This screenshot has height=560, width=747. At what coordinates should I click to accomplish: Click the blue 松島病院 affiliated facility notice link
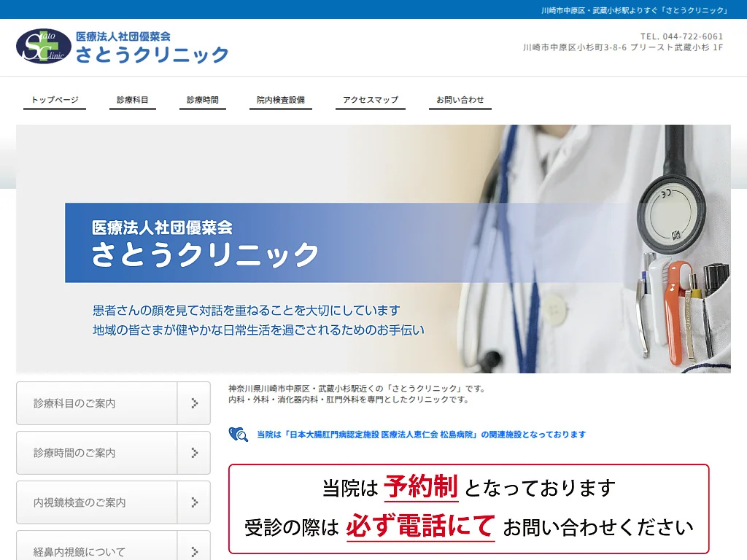418,435
